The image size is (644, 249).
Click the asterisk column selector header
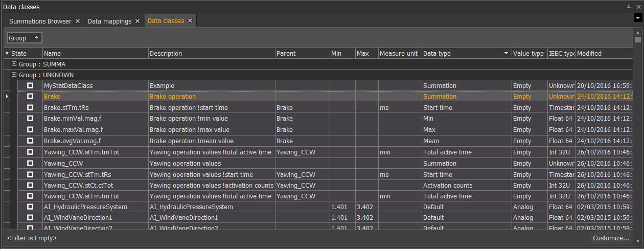(7, 53)
